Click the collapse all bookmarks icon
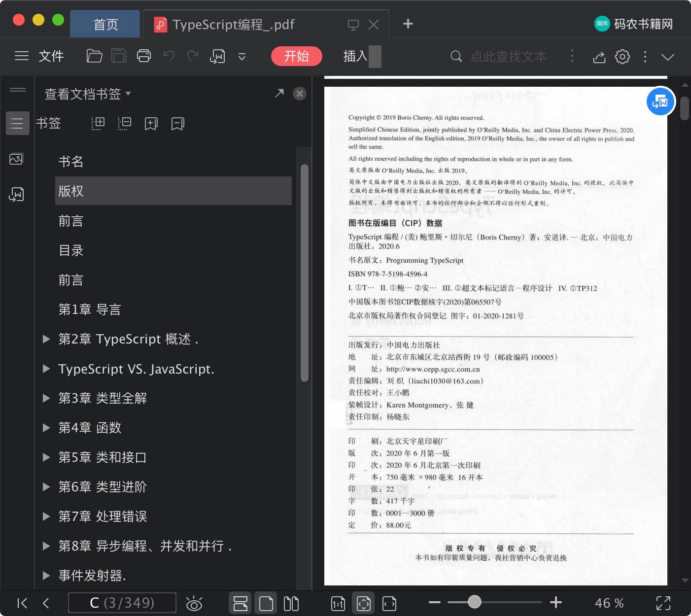The image size is (691, 616). coord(125,123)
